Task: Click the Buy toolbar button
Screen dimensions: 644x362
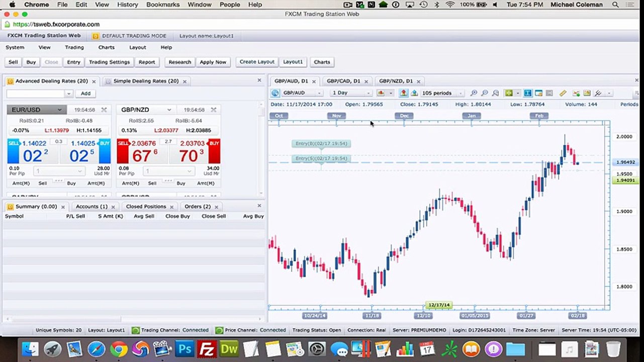Action: 31,62
